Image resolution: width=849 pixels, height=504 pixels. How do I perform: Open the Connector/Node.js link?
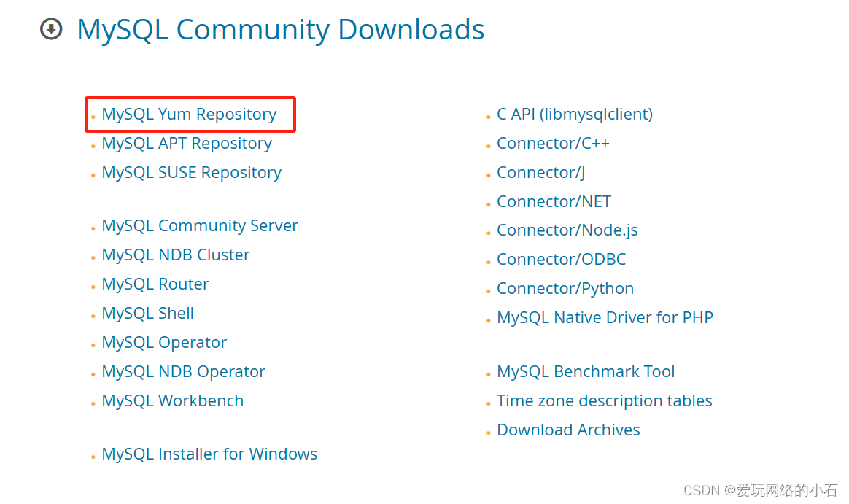coord(567,230)
